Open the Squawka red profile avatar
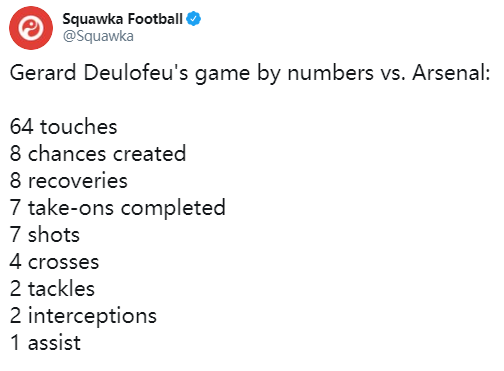This screenshot has height=371, width=504. point(31,28)
